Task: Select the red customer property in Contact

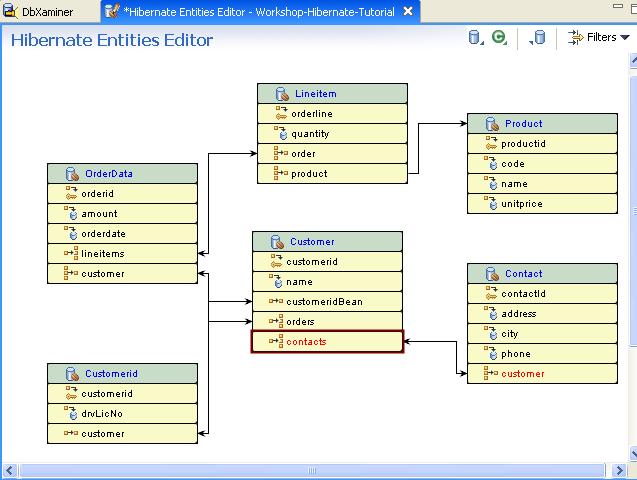Action: click(x=542, y=374)
